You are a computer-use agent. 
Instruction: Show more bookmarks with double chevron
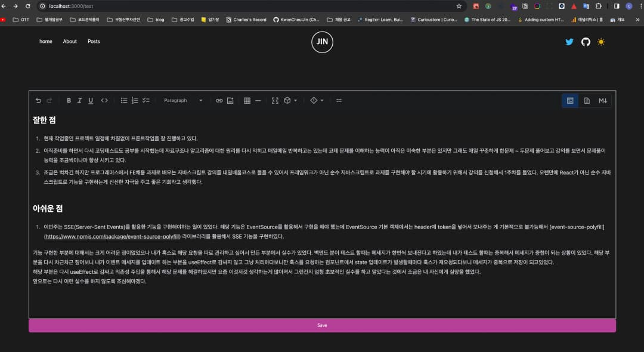coord(637,20)
